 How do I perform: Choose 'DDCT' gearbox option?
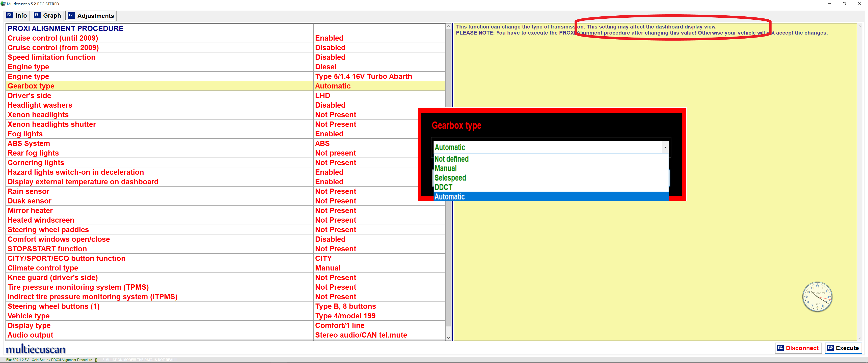pos(551,187)
